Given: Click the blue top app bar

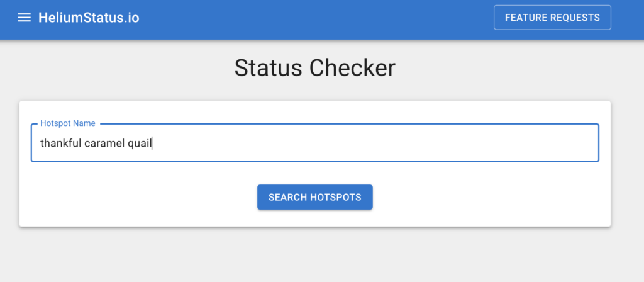Looking at the screenshot, I should (314, 19).
